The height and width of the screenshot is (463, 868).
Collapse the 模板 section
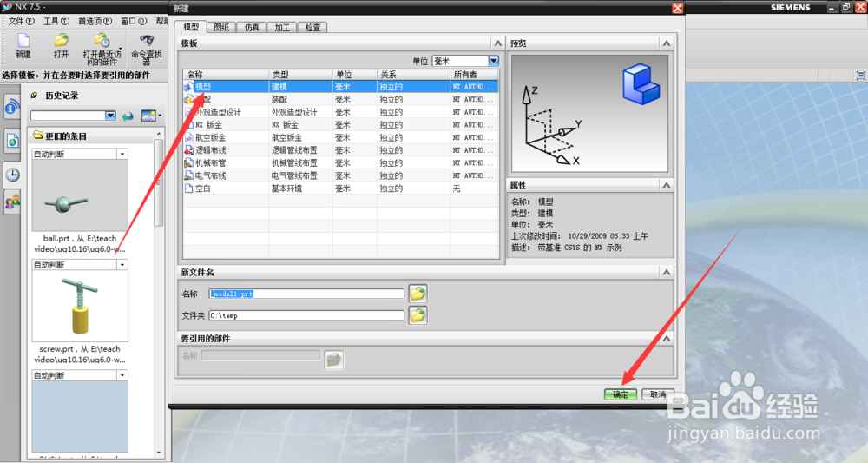tap(498, 43)
